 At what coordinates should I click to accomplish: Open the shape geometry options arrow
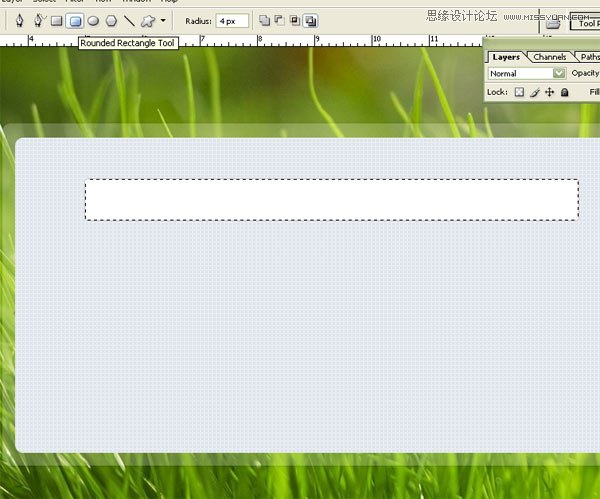coord(163,21)
